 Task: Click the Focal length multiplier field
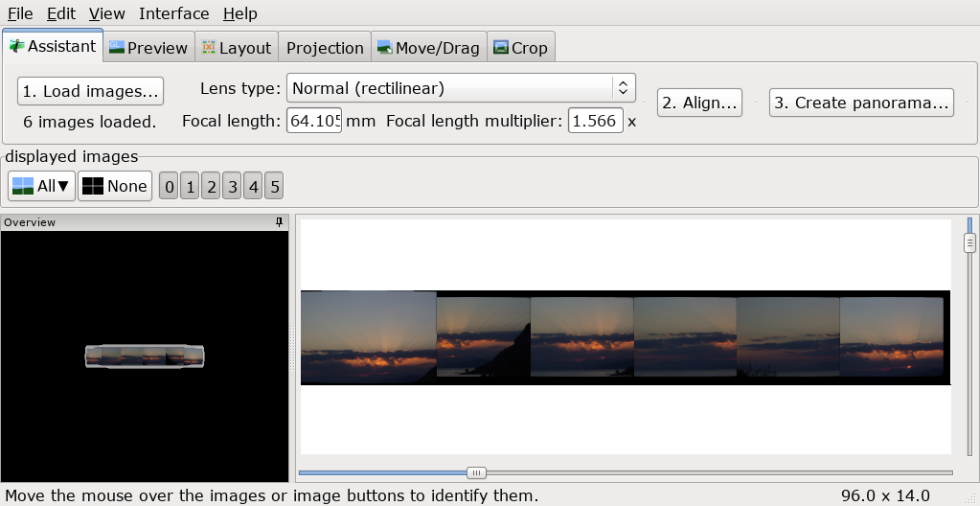coord(596,121)
